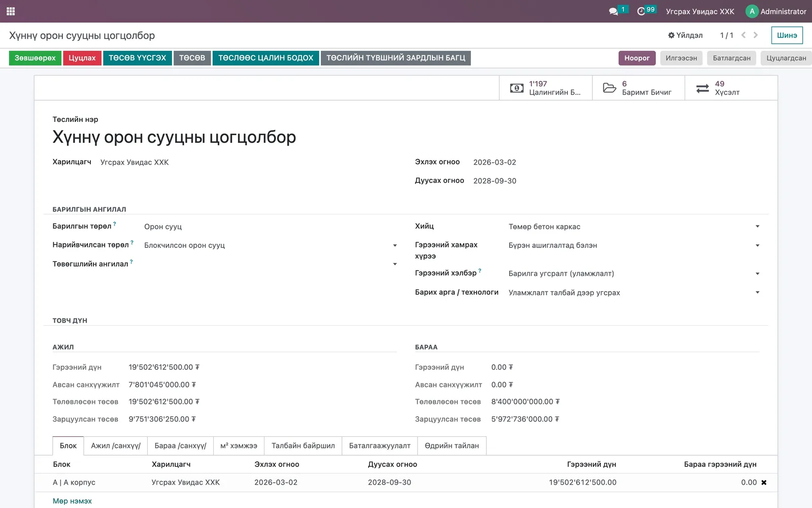Click the Administrator avatar icon

tap(752, 11)
